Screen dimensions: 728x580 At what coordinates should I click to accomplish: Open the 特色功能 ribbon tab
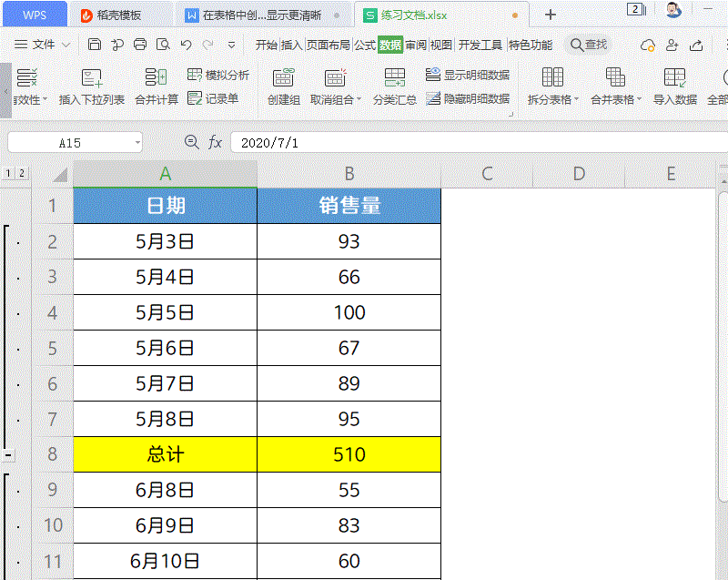click(531, 45)
